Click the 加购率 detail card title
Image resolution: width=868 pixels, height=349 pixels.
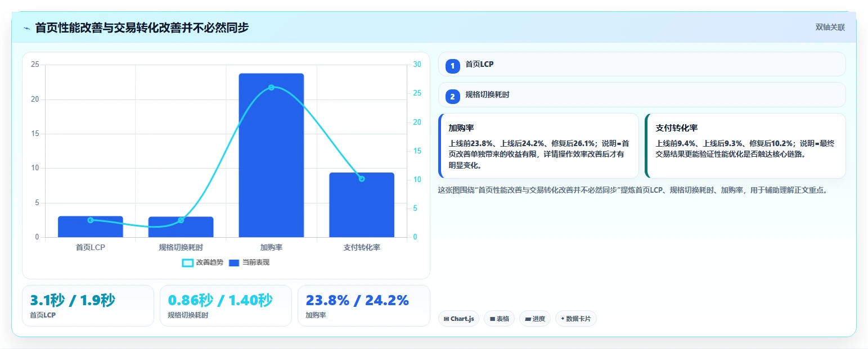coord(461,128)
